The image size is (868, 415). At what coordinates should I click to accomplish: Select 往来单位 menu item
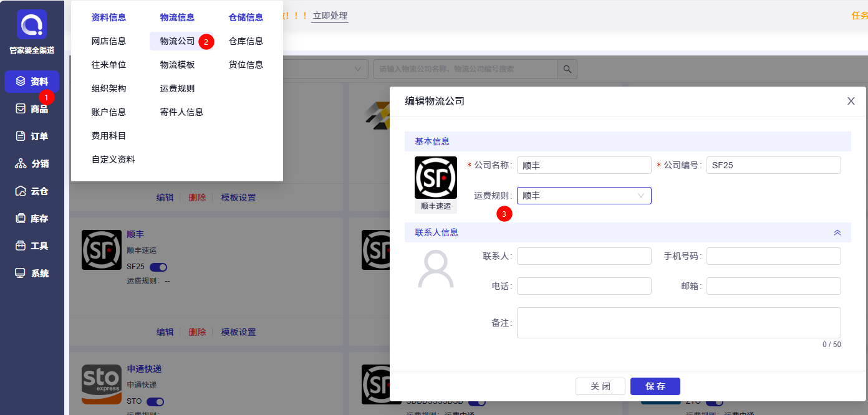pyautogui.click(x=109, y=65)
